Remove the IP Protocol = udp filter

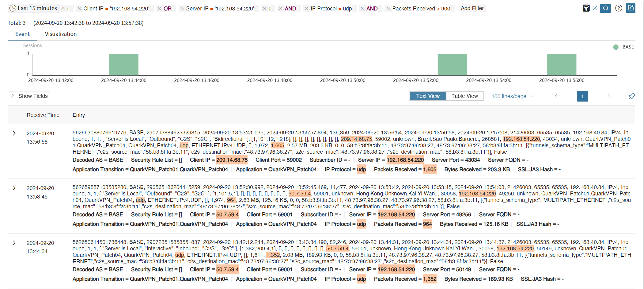(306, 9)
